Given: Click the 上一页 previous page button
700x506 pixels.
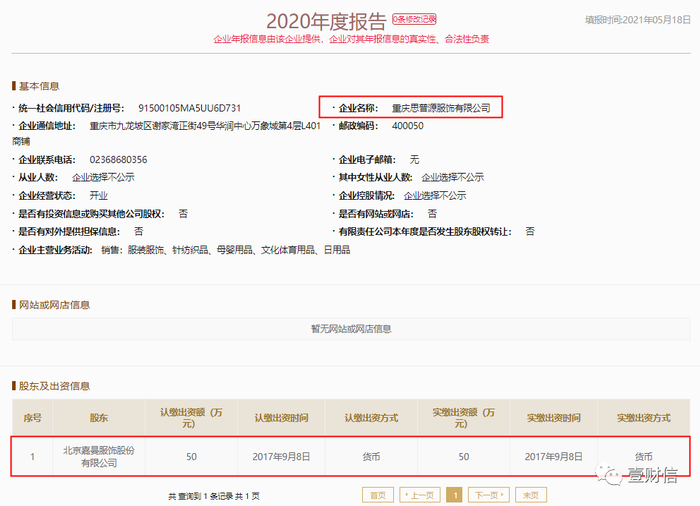Looking at the screenshot, I should (420, 495).
